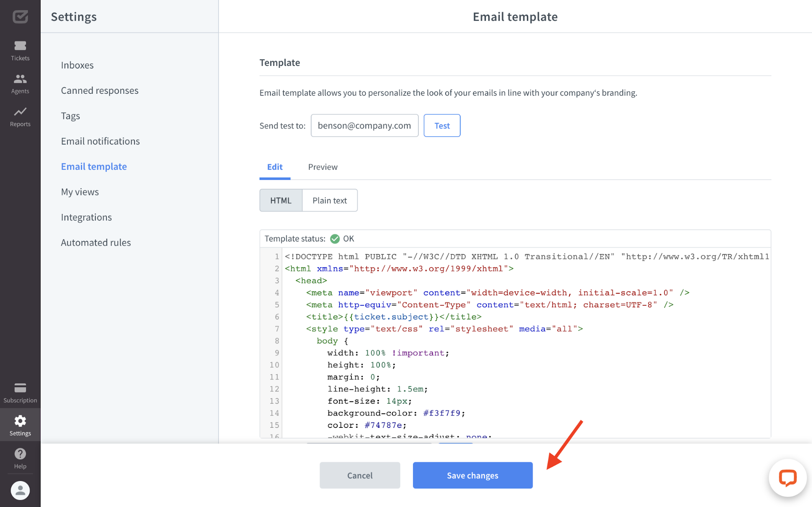This screenshot has width=812, height=507.
Task: Open the Automated rules settings
Action: [x=96, y=241]
